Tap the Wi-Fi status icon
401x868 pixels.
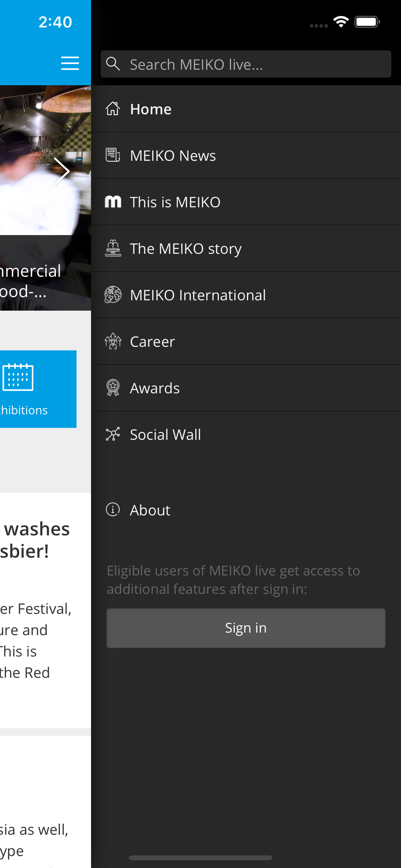pyautogui.click(x=341, y=22)
